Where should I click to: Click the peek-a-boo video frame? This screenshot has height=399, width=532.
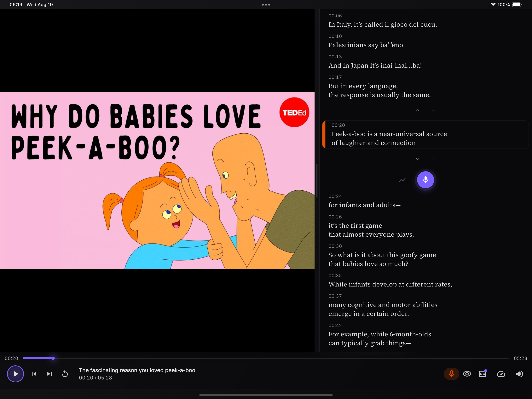[x=157, y=180]
